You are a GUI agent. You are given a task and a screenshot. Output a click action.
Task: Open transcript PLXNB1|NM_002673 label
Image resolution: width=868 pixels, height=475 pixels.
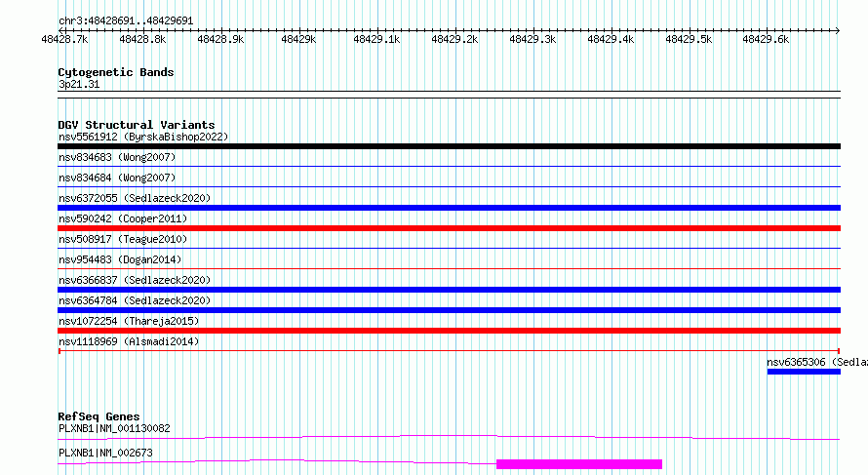pyautogui.click(x=105, y=453)
